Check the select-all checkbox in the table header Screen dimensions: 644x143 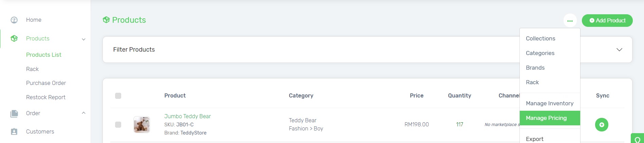(x=118, y=96)
